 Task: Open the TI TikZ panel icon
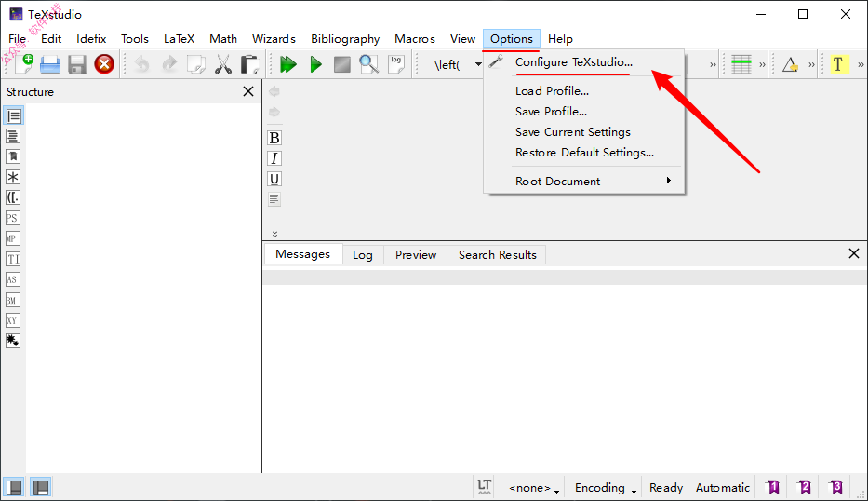[x=13, y=260]
